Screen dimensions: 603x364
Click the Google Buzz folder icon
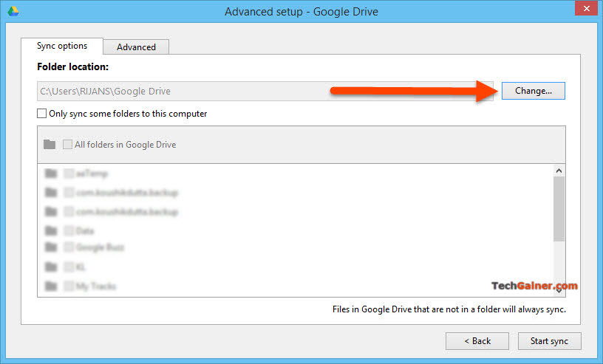pyautogui.click(x=50, y=248)
